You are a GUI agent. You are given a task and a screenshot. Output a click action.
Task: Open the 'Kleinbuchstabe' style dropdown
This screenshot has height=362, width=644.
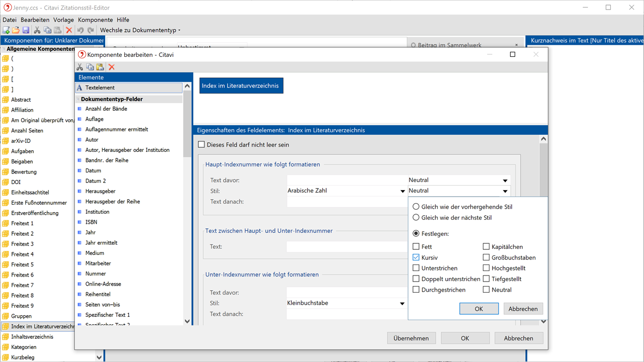[x=402, y=304]
